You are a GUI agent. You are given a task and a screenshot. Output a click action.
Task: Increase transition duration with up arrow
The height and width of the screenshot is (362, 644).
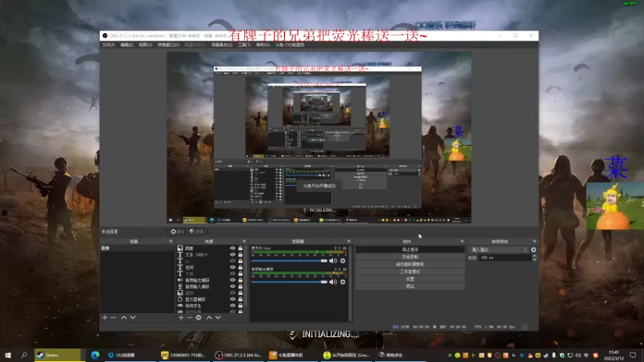(x=535, y=256)
